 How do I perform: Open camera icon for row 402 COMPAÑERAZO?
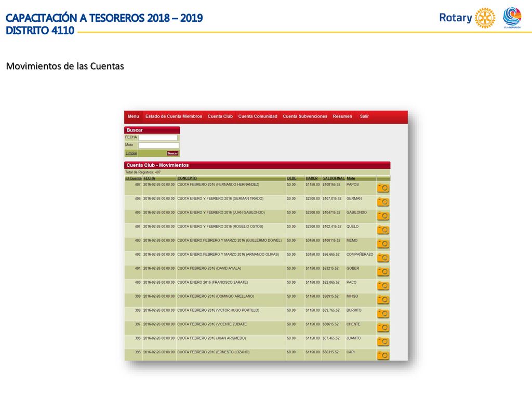[383, 258]
